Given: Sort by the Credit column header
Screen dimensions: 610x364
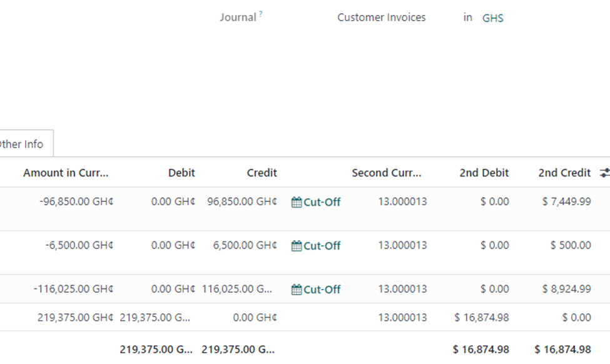Looking at the screenshot, I should coord(262,173).
